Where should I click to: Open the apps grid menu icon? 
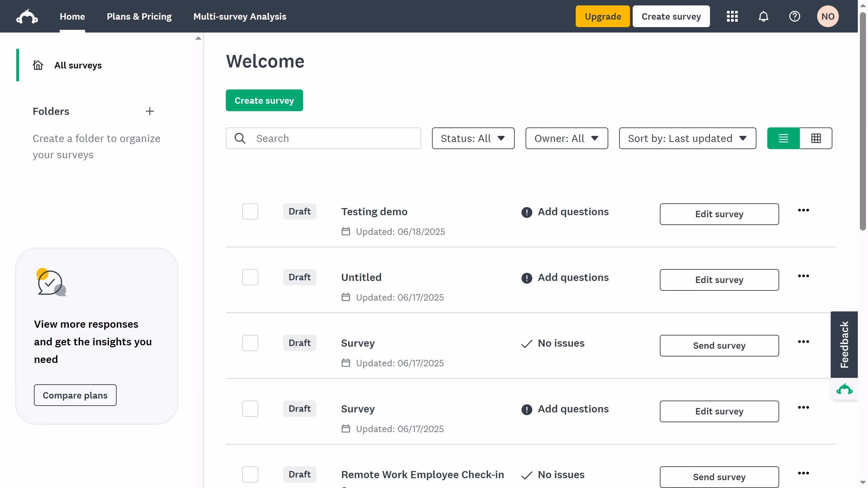click(x=732, y=16)
